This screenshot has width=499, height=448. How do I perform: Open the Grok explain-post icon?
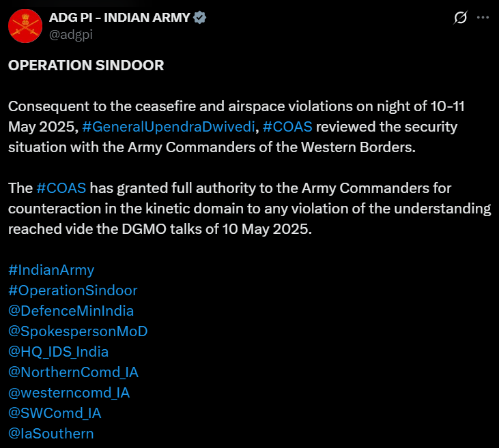460,18
